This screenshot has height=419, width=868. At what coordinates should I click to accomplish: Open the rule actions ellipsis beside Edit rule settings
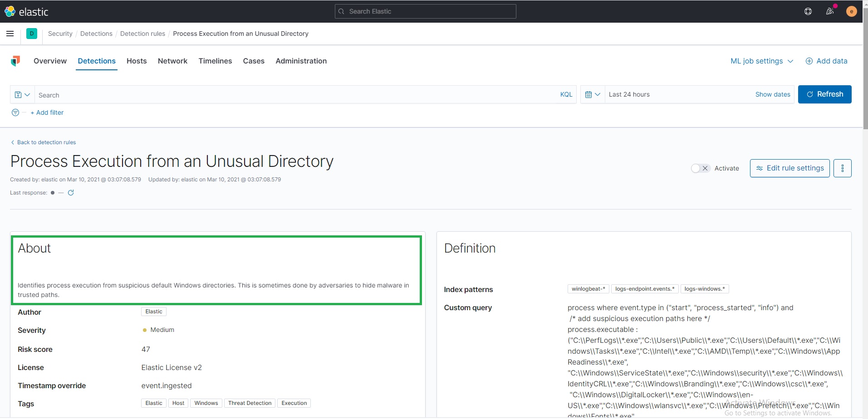(x=843, y=168)
